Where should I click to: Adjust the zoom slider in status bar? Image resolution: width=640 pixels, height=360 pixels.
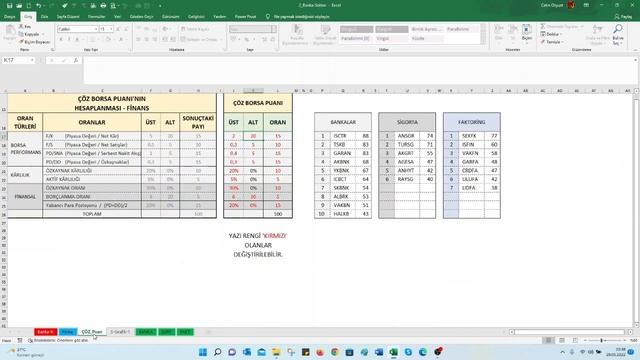pos(601,340)
